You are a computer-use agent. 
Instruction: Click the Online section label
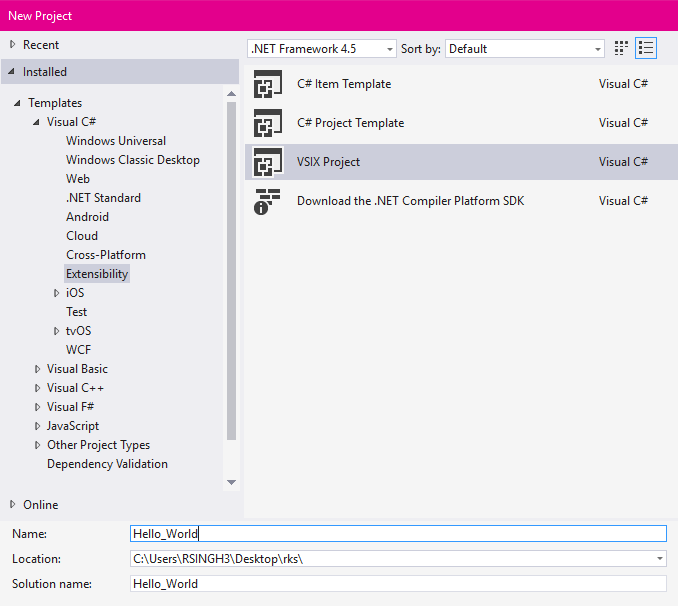pos(41,505)
